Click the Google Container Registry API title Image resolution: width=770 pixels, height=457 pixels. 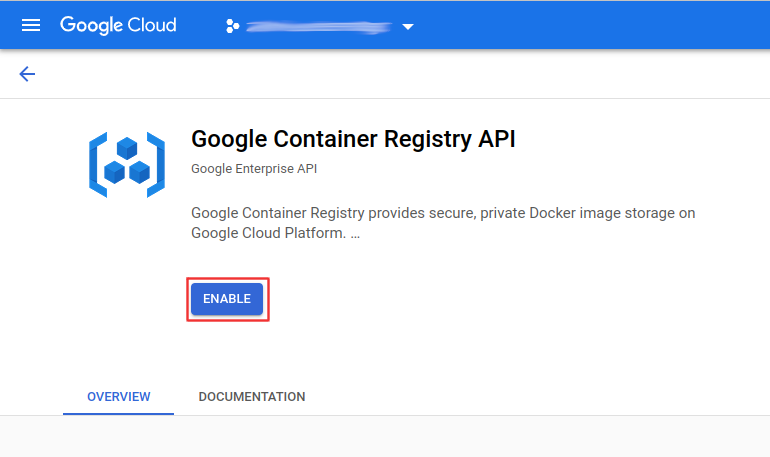tap(353, 139)
